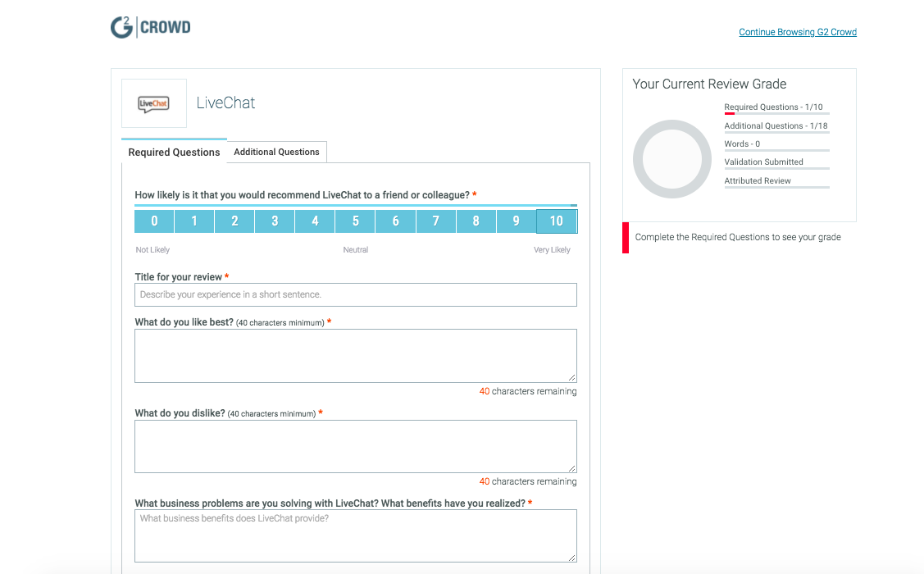The image size is (924, 574).
Task: Click characters remaining counter under like best
Action: [528, 391]
